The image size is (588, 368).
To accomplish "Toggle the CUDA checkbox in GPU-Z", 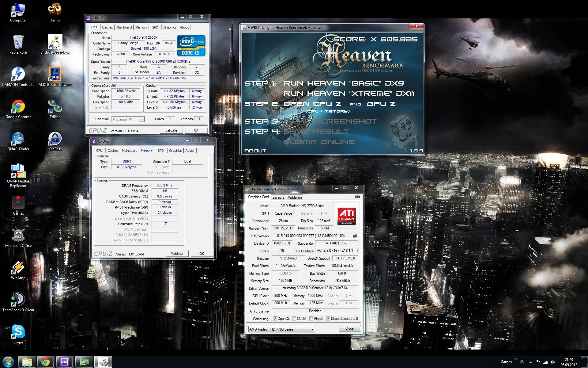I will coord(294,319).
